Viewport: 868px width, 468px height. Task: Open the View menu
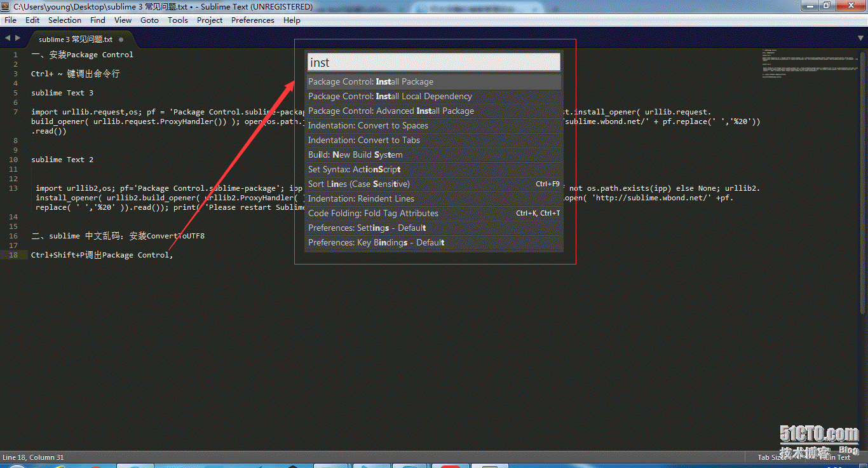(x=123, y=20)
